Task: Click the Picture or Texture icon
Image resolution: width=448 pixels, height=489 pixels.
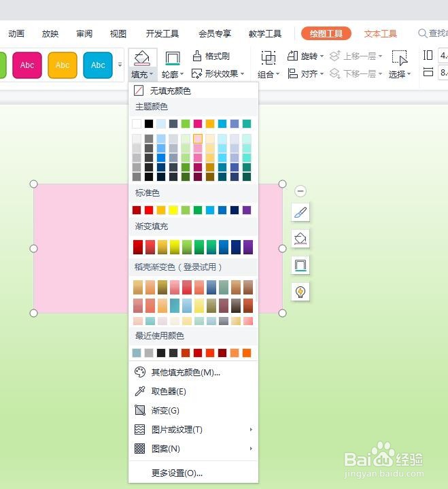Action: (139, 429)
